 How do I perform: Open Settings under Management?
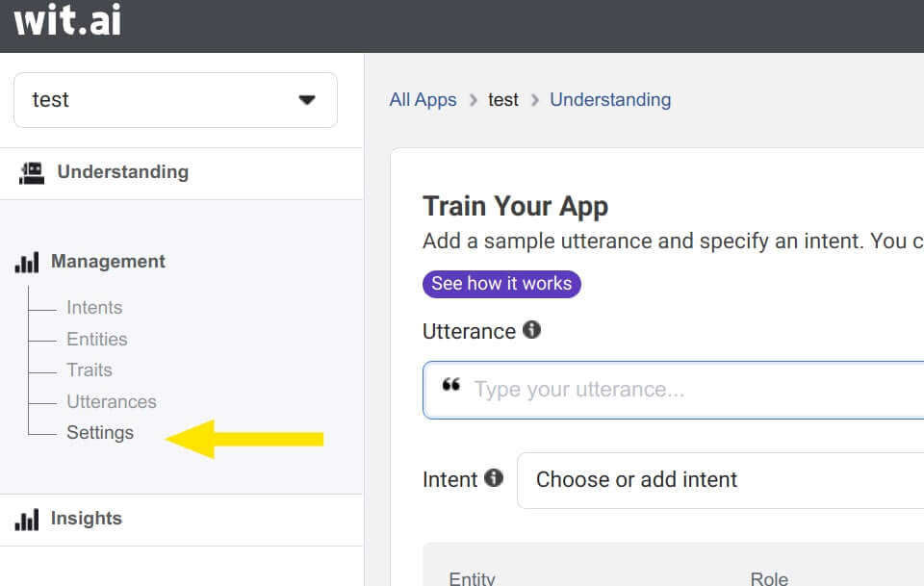pyautogui.click(x=100, y=433)
